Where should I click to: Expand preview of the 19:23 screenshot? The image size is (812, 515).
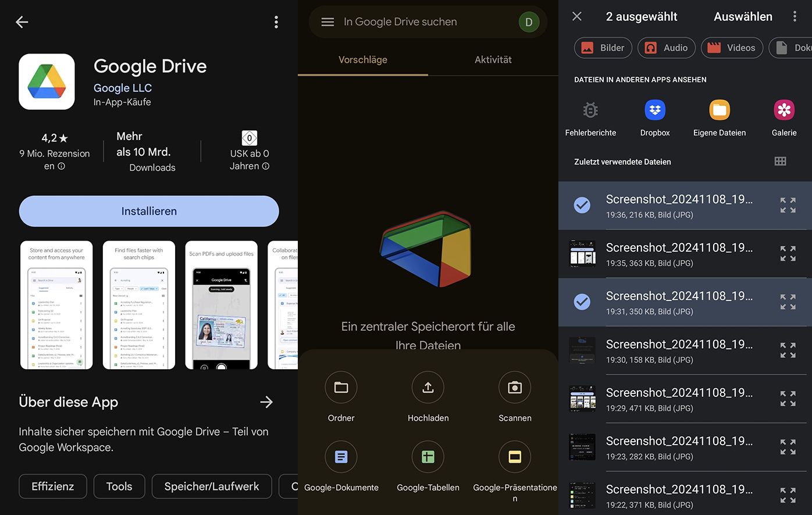coord(788,447)
